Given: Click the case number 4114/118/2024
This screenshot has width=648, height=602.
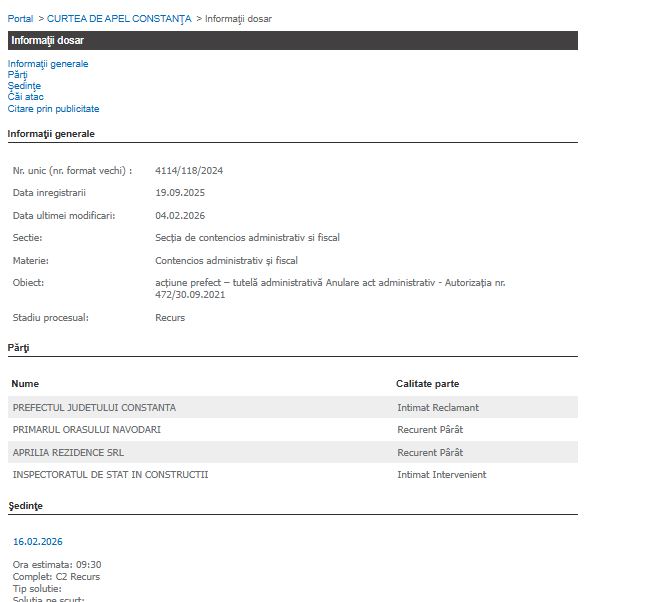Looking at the screenshot, I should tap(189, 171).
